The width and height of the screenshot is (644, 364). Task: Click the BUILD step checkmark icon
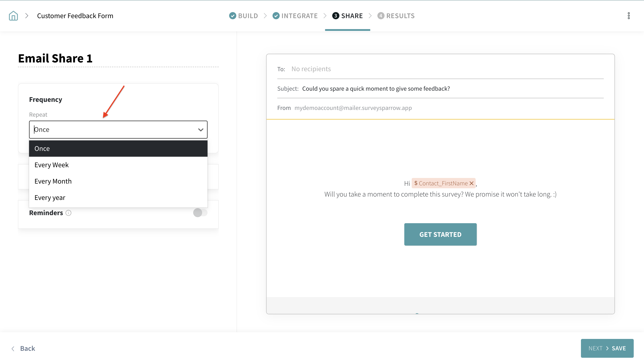coord(233,16)
